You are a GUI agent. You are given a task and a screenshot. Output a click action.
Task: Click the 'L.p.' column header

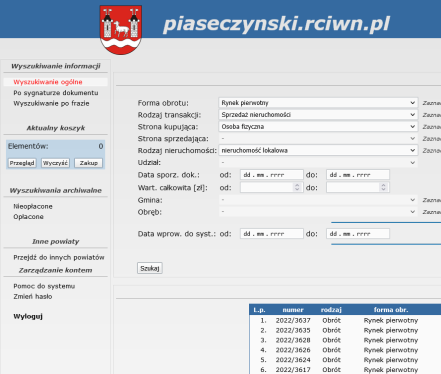click(x=259, y=310)
